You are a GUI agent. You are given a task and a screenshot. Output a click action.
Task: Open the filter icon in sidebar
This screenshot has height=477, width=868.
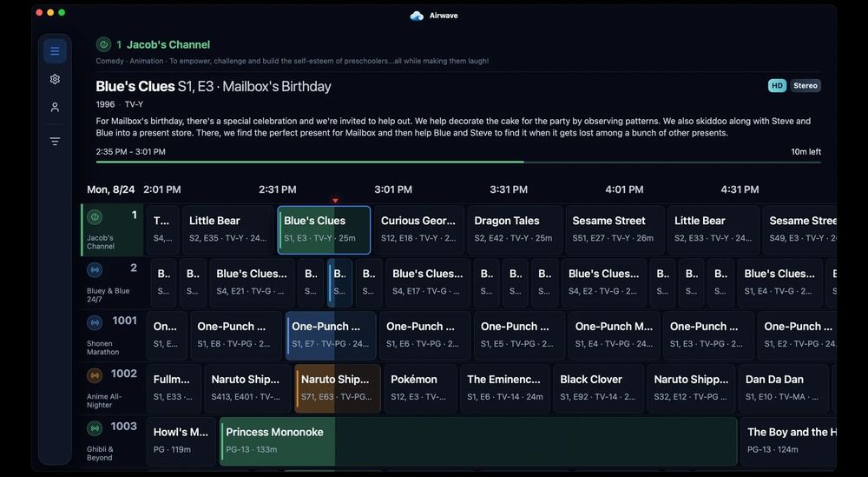[55, 142]
